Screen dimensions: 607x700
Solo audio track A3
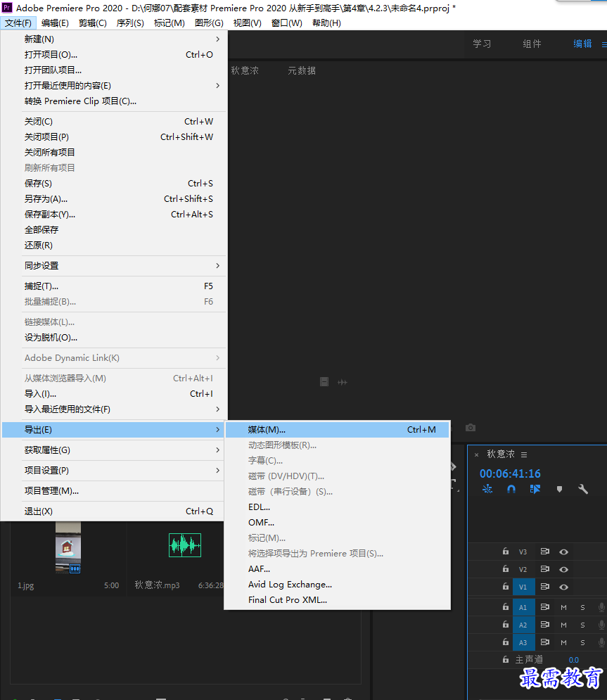(x=582, y=642)
